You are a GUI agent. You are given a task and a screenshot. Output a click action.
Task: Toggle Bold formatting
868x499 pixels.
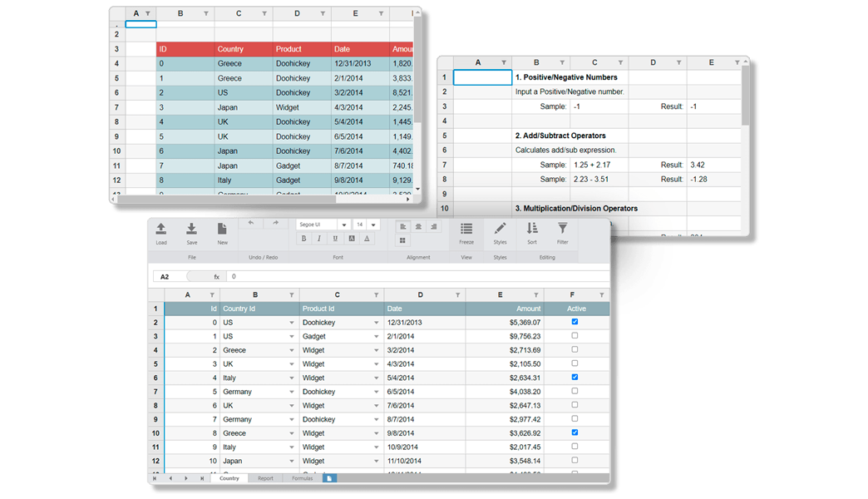(x=304, y=239)
